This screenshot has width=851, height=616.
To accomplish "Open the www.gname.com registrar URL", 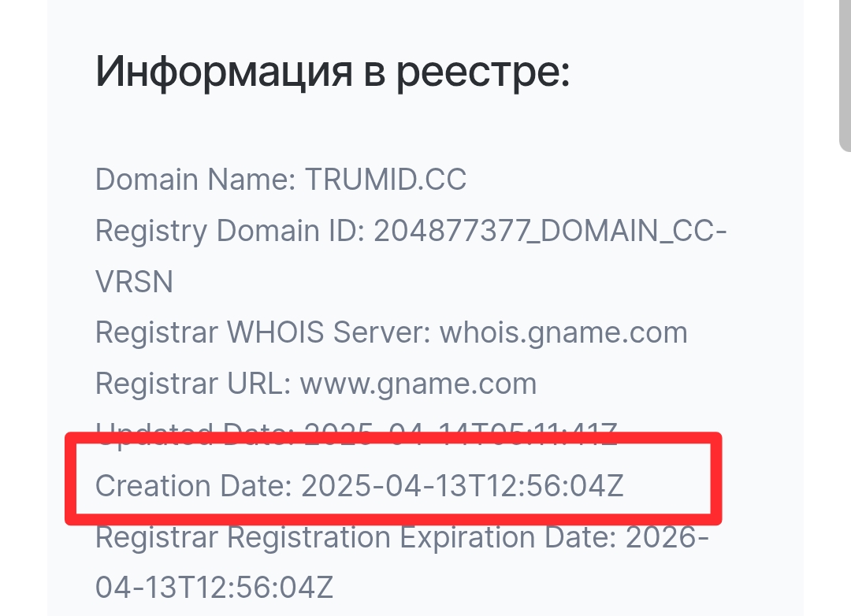I will click(x=418, y=384).
